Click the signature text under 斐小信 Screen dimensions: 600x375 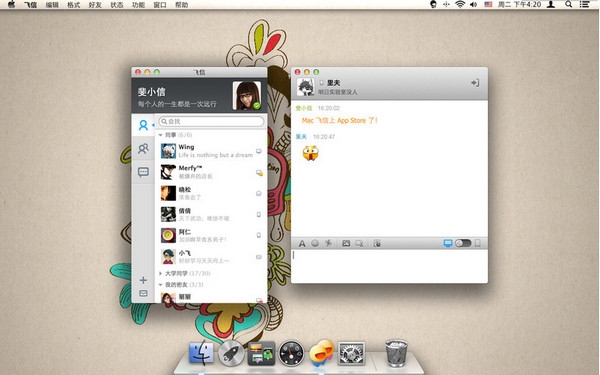pos(177,104)
